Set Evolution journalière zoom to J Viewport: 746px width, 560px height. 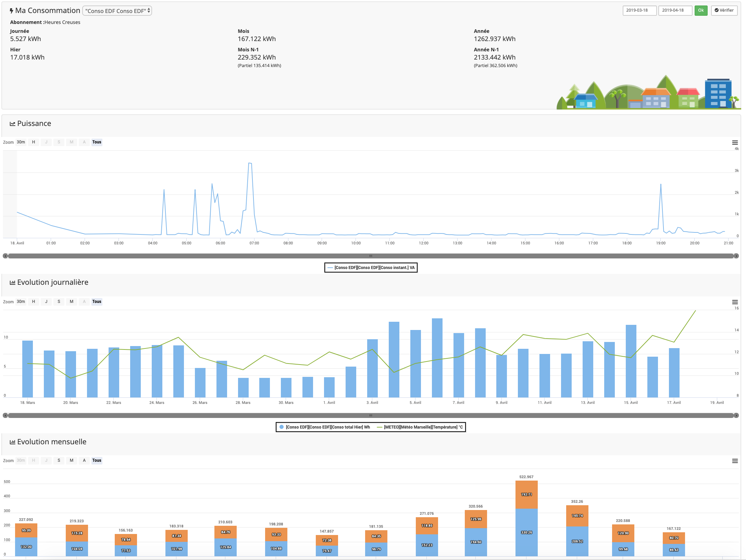(46, 302)
